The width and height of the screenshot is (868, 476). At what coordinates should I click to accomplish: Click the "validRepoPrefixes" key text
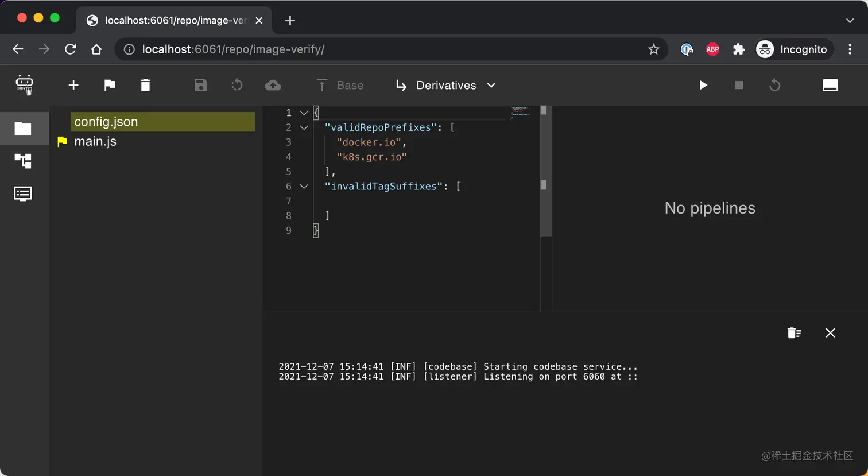click(381, 127)
